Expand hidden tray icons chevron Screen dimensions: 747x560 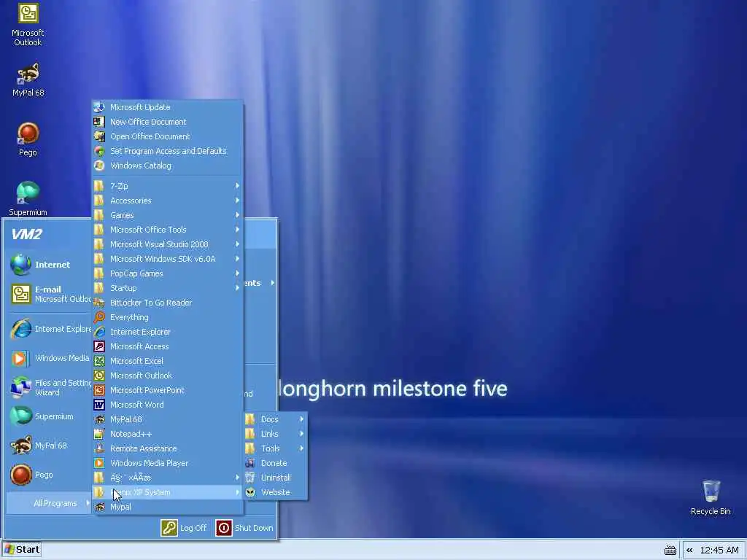(689, 551)
